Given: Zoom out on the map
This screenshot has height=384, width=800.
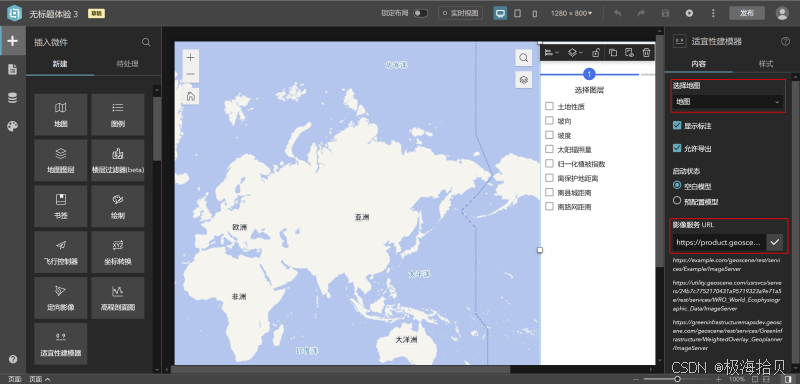Looking at the screenshot, I should [190, 74].
